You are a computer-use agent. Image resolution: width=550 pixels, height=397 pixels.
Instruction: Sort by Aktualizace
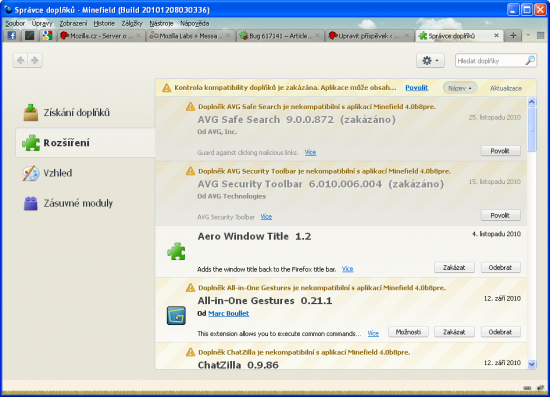coord(505,88)
